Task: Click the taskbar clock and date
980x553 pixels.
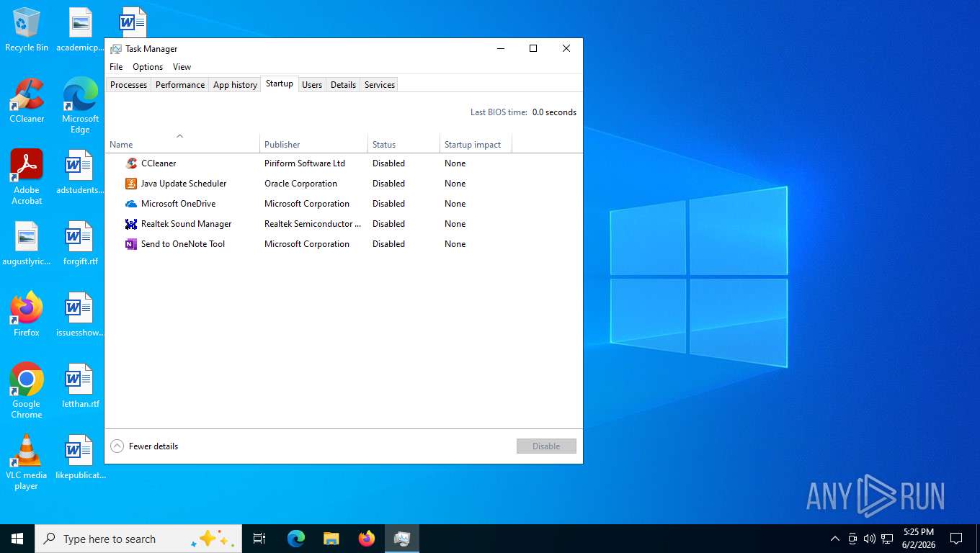Action: point(918,539)
